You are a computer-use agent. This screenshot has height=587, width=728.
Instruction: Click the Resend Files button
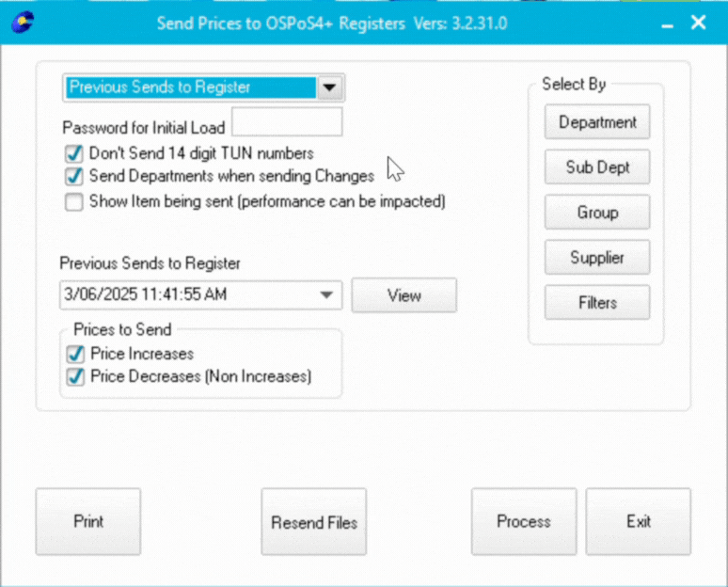[x=314, y=521]
